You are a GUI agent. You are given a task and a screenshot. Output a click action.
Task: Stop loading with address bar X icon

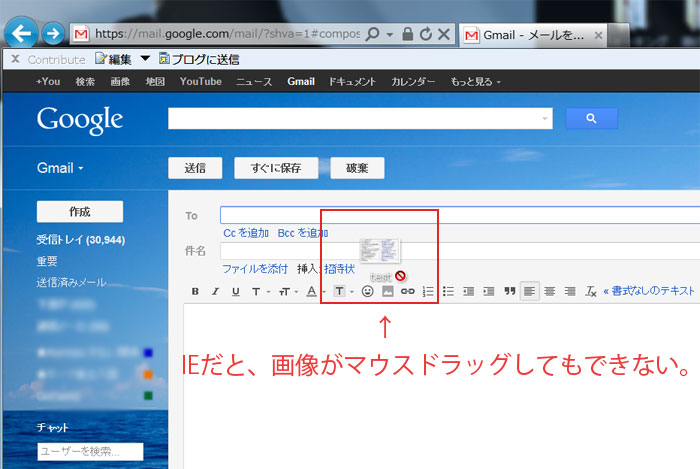point(443,34)
